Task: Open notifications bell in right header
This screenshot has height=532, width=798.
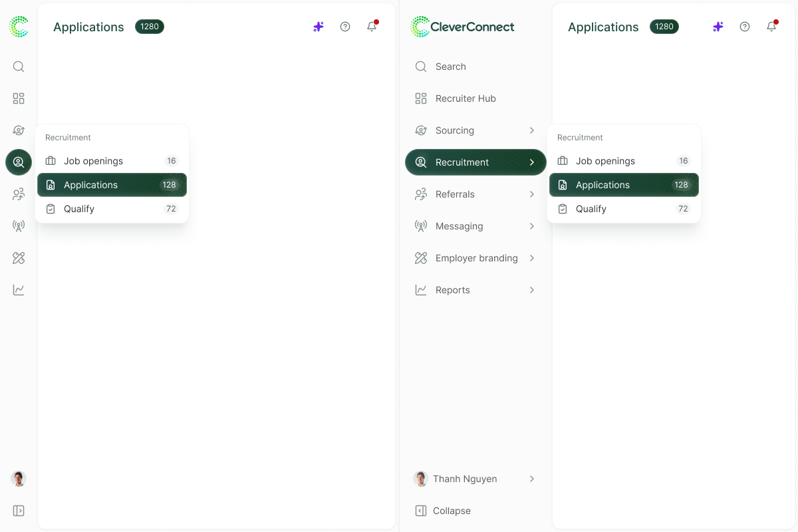Action: (x=771, y=27)
